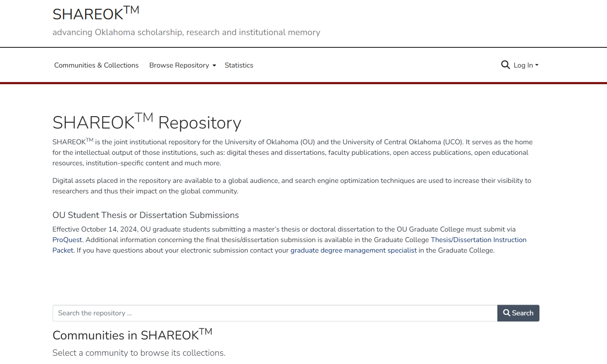Click the magnifier search icon in navbar
The image size is (607, 364).
click(505, 65)
